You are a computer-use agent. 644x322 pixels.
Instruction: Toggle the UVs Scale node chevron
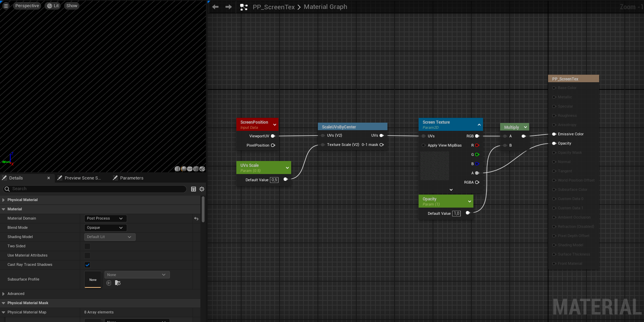[287, 168]
